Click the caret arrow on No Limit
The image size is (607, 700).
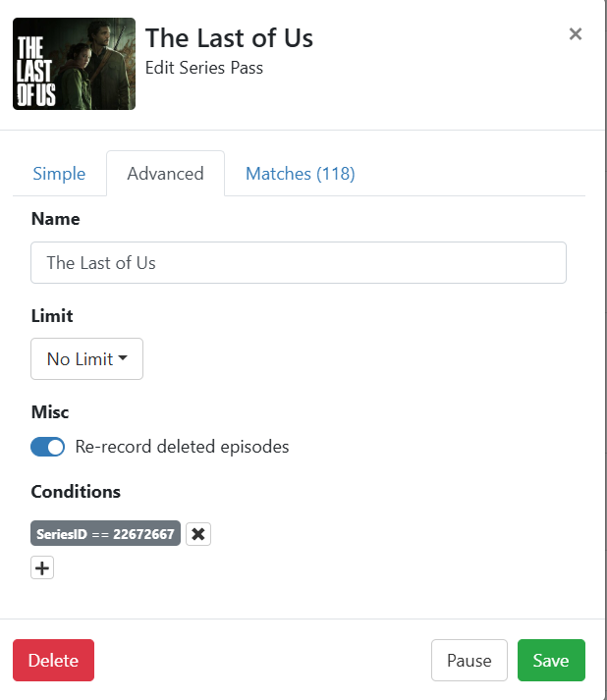pos(124,359)
